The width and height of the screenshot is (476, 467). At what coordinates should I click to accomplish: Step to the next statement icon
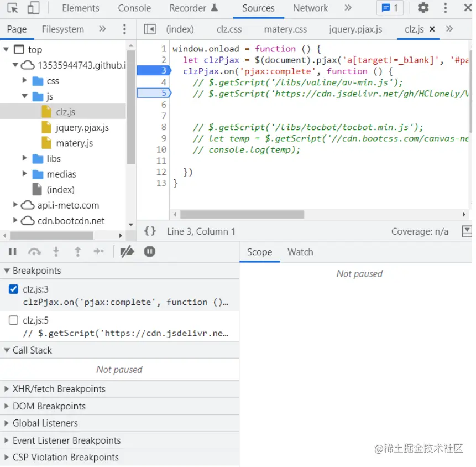pyautogui.click(x=98, y=251)
